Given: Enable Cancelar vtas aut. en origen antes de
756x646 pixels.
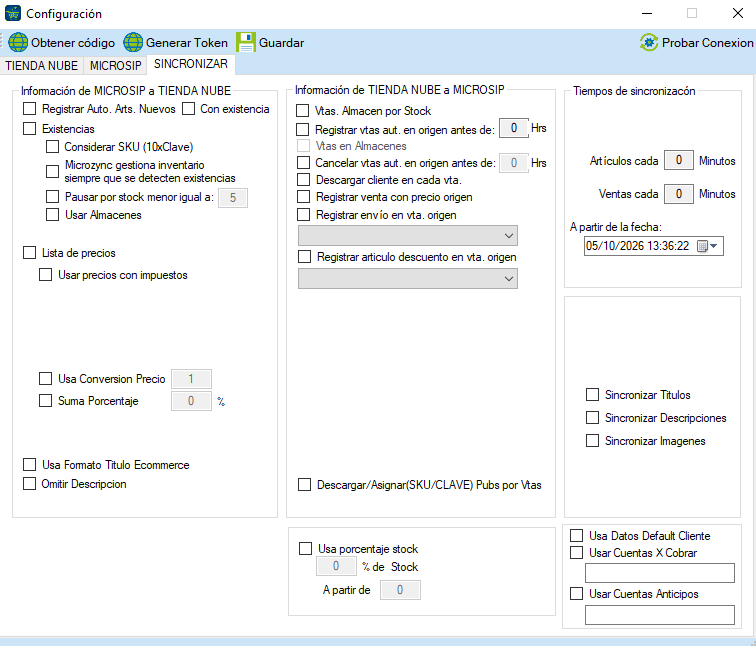Looking at the screenshot, I should point(303,163).
